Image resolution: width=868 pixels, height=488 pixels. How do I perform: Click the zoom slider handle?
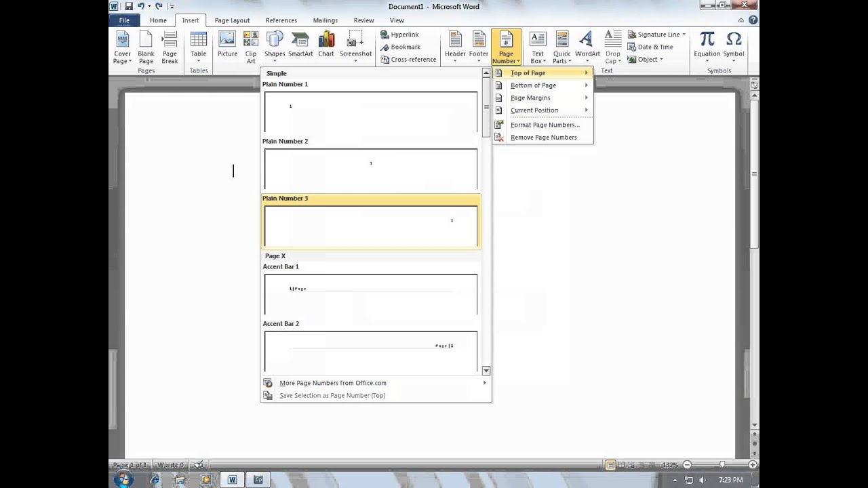click(x=722, y=465)
